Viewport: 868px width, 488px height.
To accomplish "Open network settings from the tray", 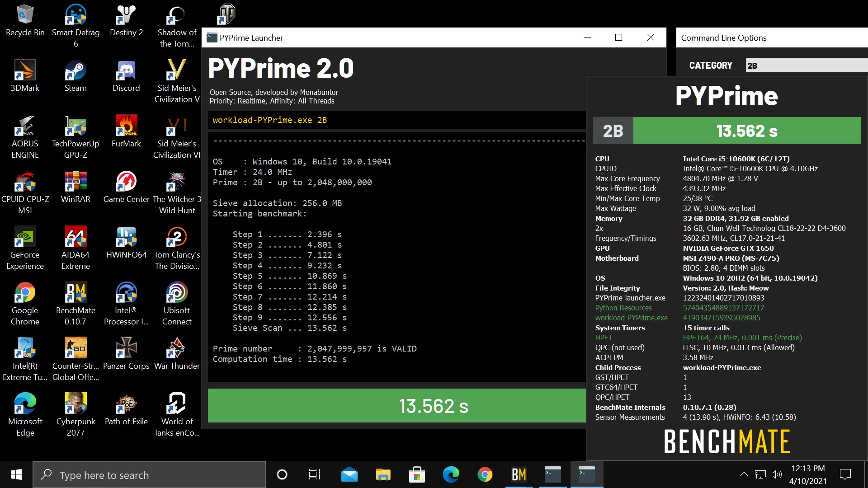I will tap(760, 474).
